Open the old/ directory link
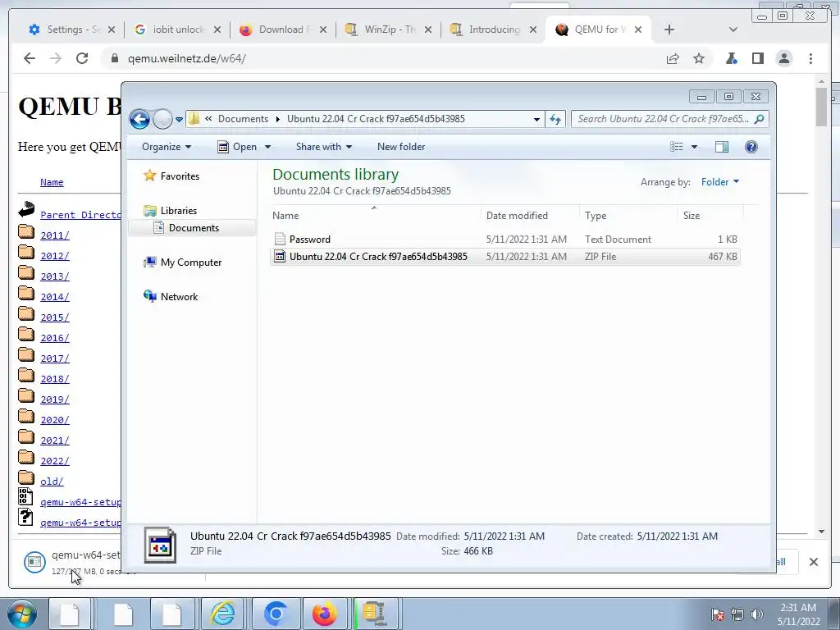This screenshot has height=630, width=840. [x=52, y=482]
